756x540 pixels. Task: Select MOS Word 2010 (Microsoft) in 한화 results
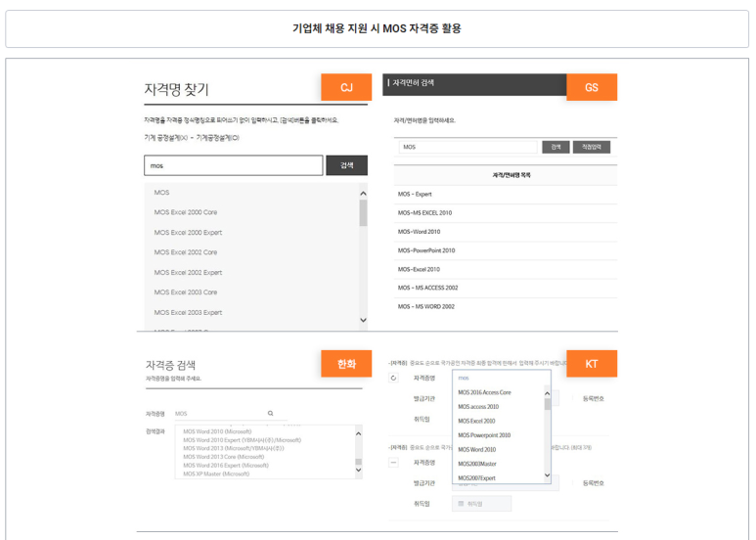[217, 431]
